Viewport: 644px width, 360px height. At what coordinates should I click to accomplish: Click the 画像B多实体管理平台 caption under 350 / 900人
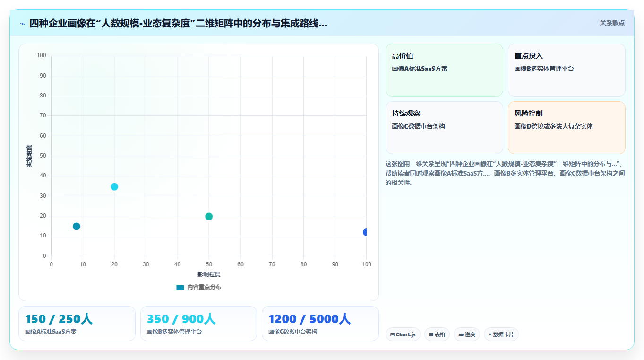(x=174, y=332)
